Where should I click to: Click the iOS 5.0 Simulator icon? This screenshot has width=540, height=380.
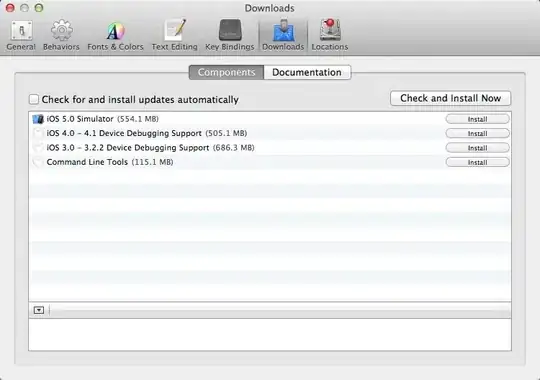(38, 119)
